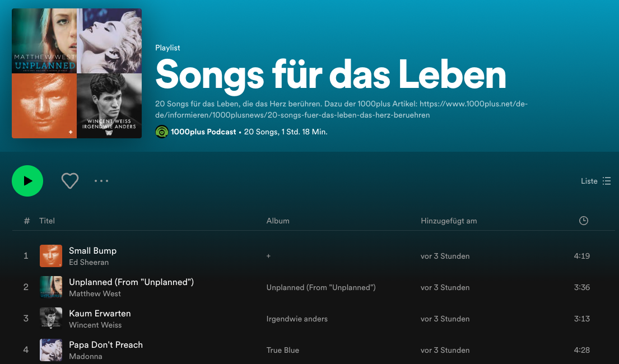Screen dimensions: 619x364
Task: Click the 1000plus Podcast profile avatar
Action: click(x=162, y=132)
